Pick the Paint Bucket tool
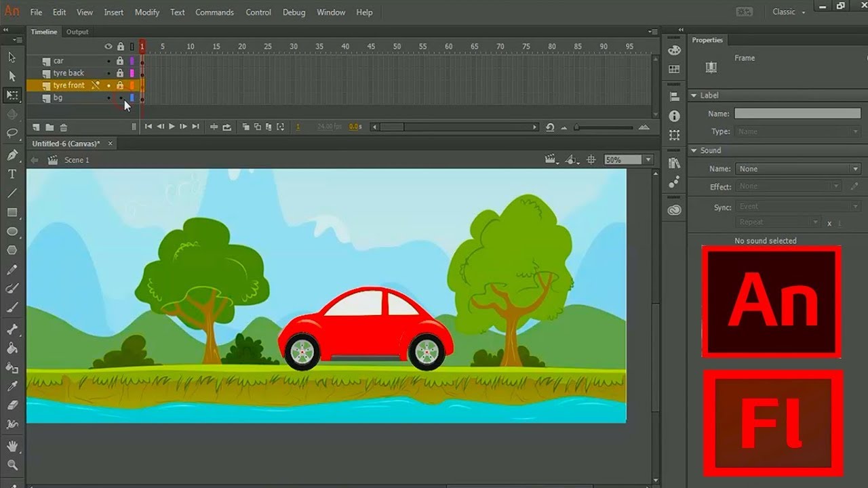The image size is (868, 488). pyautogui.click(x=12, y=348)
